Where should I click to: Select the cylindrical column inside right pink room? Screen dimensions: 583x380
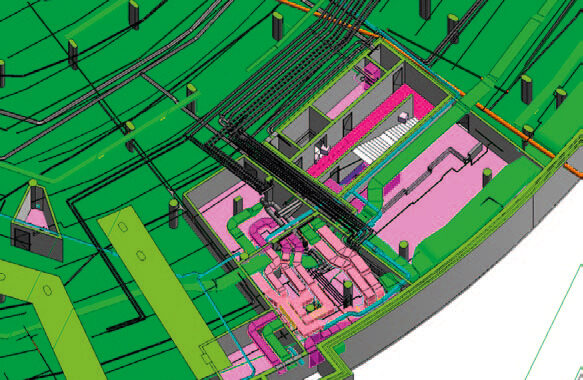pos(487,178)
